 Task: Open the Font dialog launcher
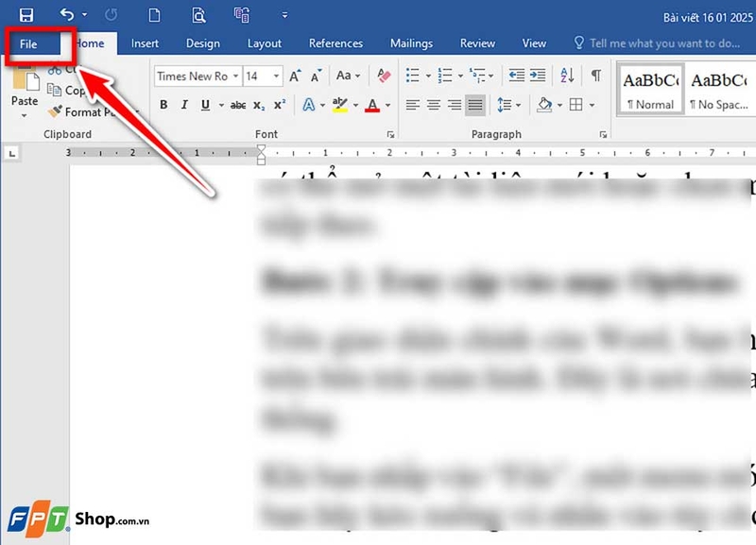point(390,135)
